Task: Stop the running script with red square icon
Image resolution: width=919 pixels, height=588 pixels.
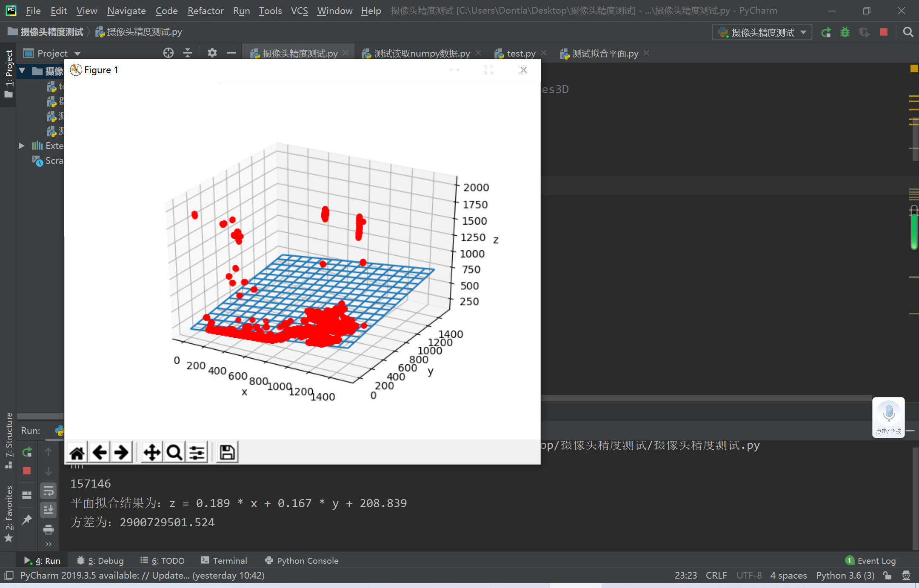Action: pyautogui.click(x=884, y=32)
